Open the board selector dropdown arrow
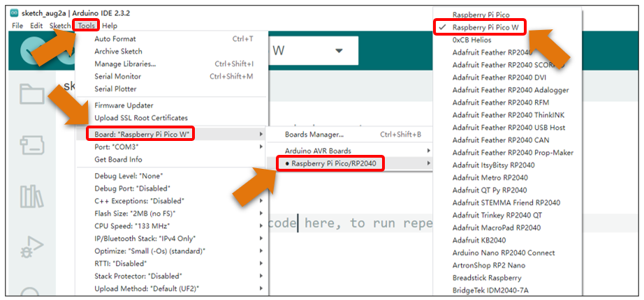Image resolution: width=644 pixels, height=300 pixels. (x=339, y=50)
